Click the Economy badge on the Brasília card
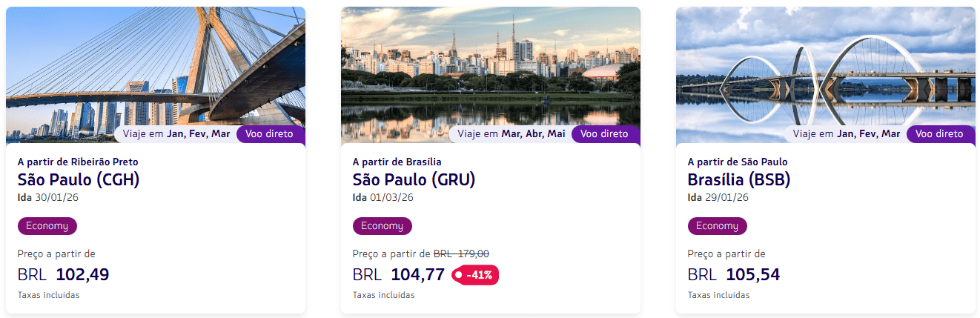 tap(717, 226)
